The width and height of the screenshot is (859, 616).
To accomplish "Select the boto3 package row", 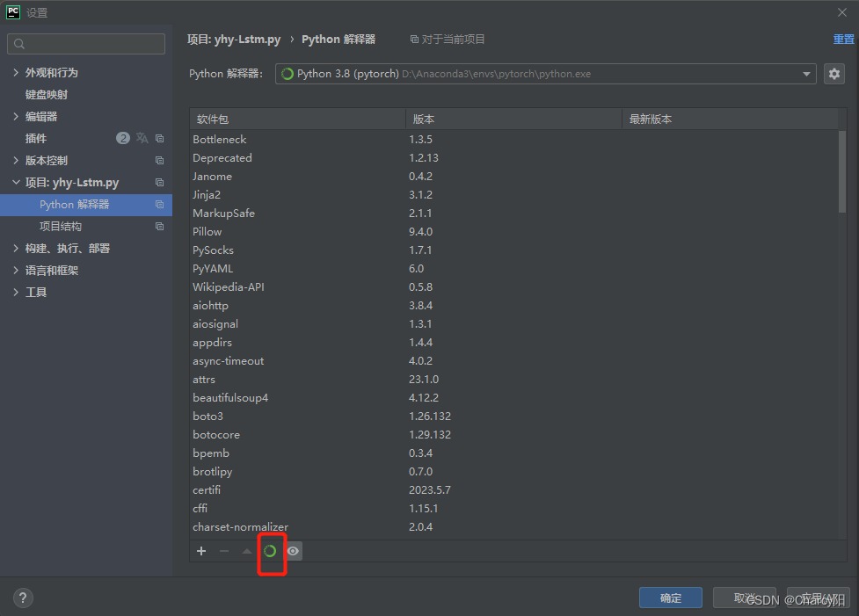I will coord(513,417).
